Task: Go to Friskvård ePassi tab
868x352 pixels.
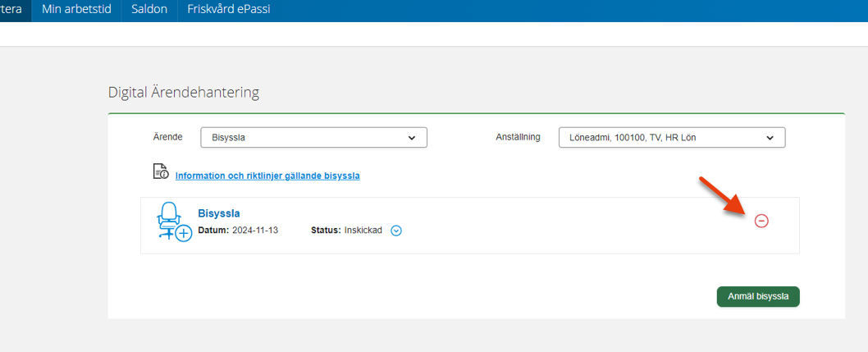Action: tap(229, 9)
